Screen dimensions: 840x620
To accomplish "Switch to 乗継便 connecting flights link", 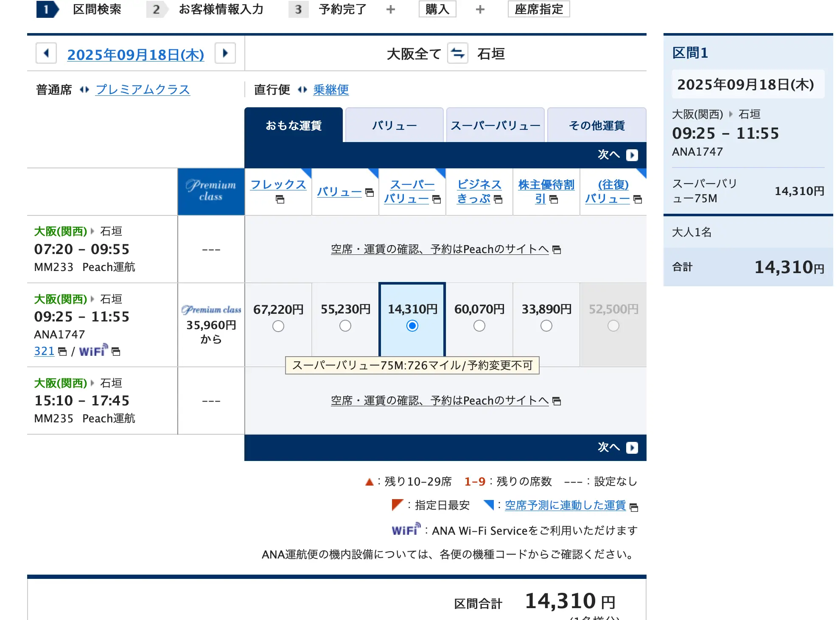I will (x=331, y=89).
